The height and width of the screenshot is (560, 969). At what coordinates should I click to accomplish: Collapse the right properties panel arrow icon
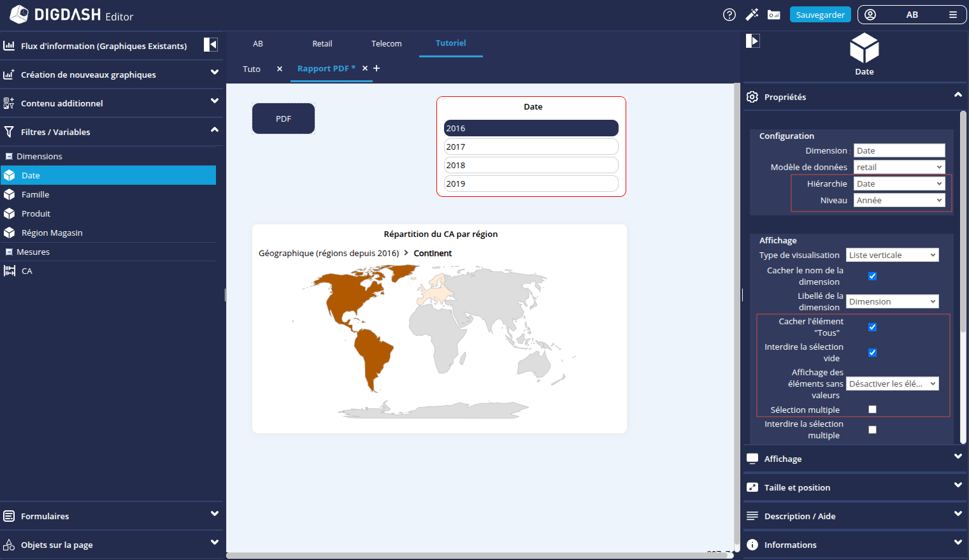(753, 41)
